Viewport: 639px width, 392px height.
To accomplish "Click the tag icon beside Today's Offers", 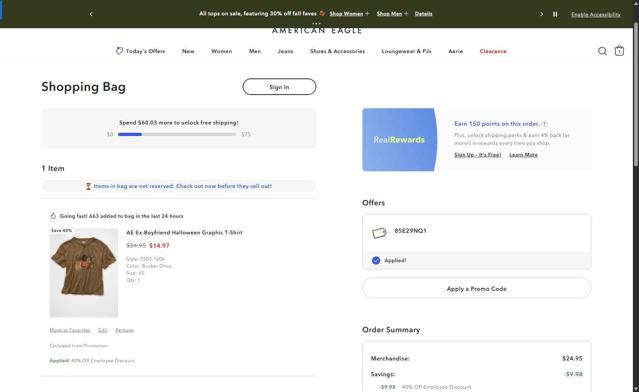I will (x=119, y=51).
